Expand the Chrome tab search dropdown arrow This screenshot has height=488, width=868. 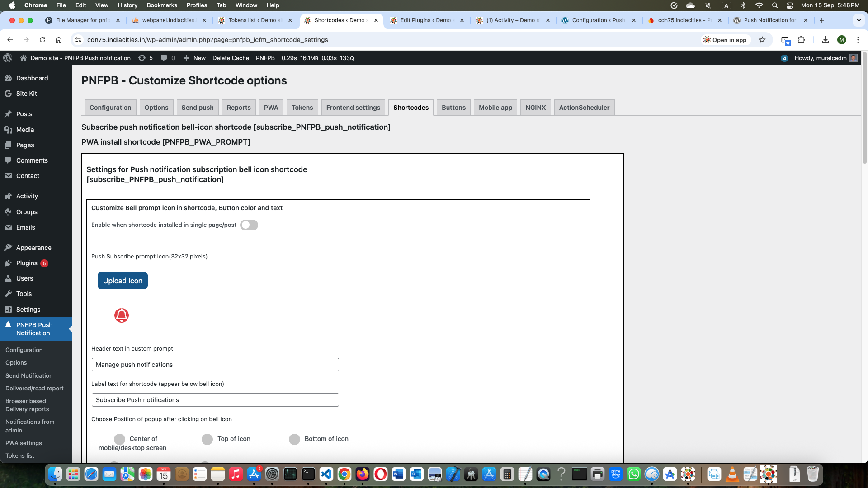(x=859, y=20)
